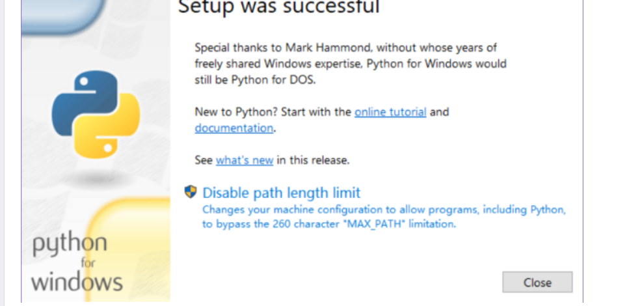
Task: Click the UAC shield icon
Action: [191, 191]
